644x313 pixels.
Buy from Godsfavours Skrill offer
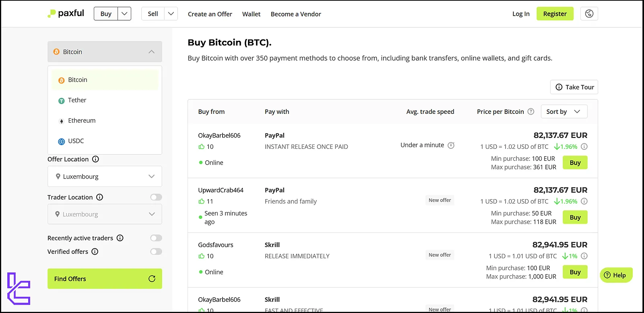pyautogui.click(x=575, y=272)
